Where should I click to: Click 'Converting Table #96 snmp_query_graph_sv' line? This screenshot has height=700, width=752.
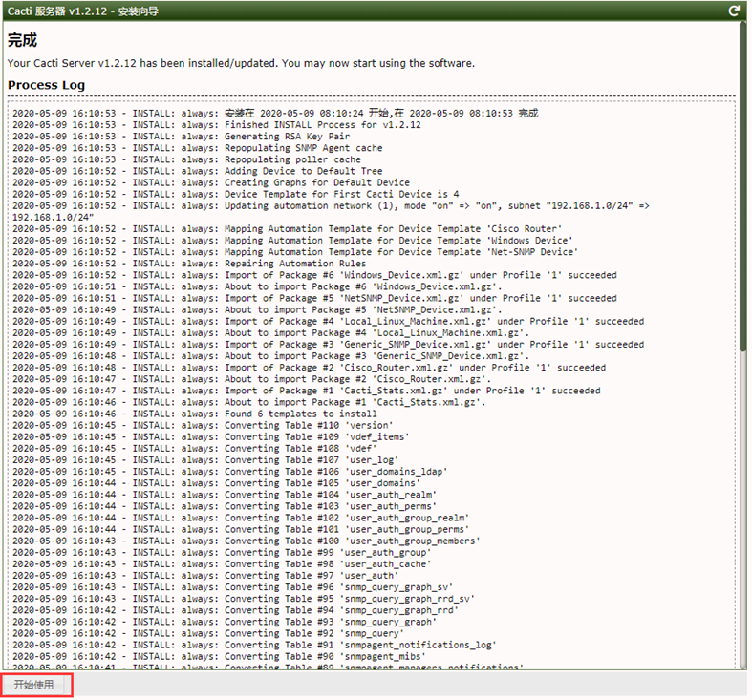coord(233,587)
